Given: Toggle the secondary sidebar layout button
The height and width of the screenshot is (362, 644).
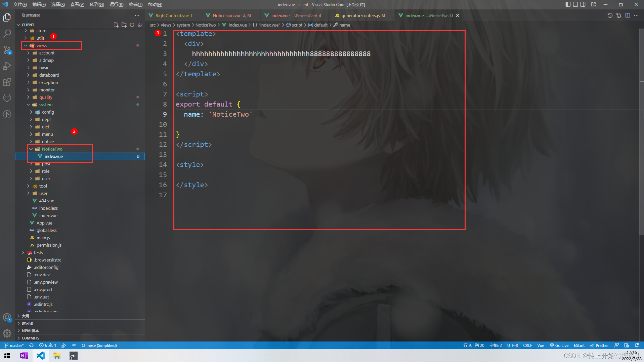Looking at the screenshot, I should pos(583,4).
